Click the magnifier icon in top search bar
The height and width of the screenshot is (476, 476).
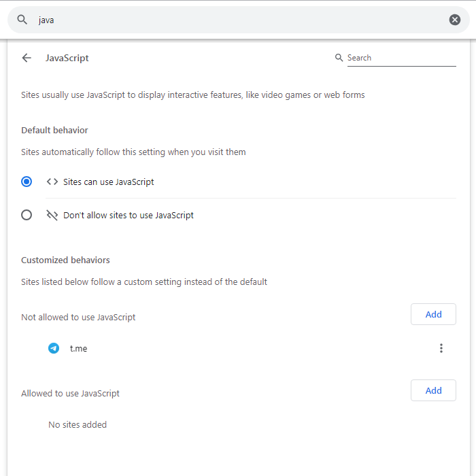[22, 20]
